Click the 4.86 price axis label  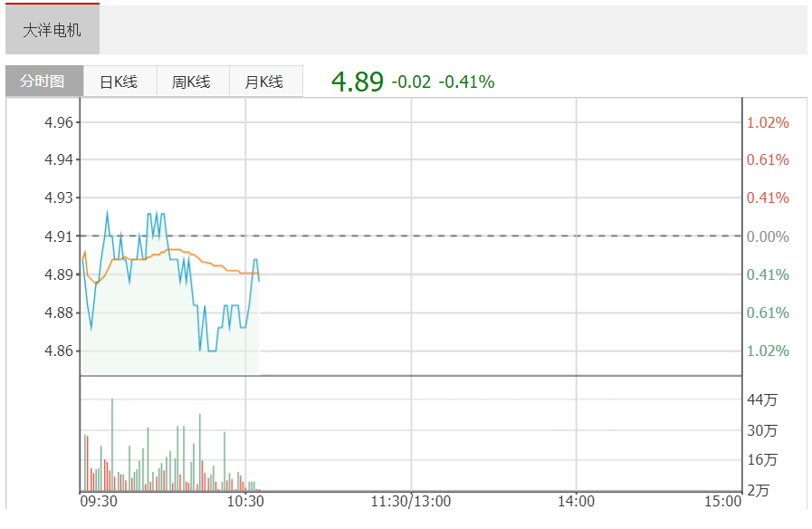coord(59,351)
